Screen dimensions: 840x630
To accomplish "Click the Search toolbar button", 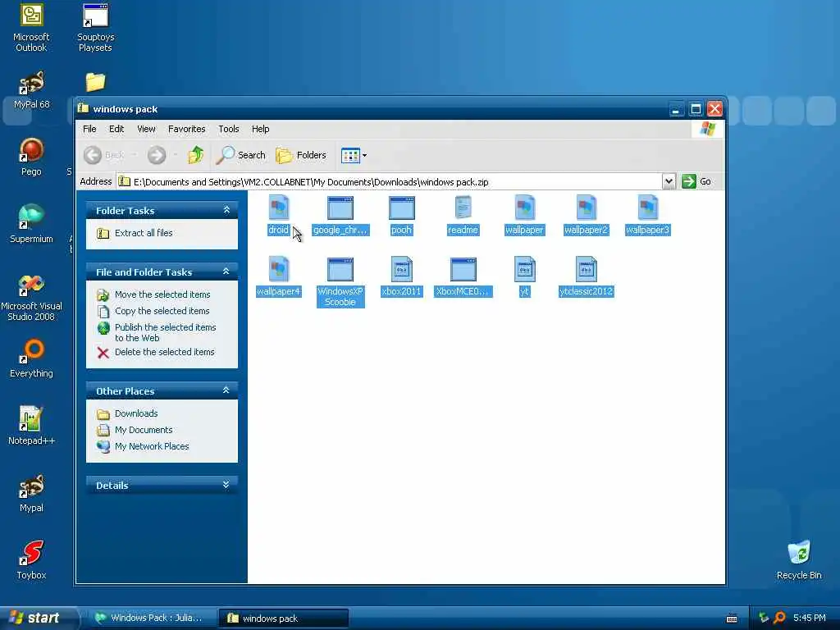I will 240,155.
